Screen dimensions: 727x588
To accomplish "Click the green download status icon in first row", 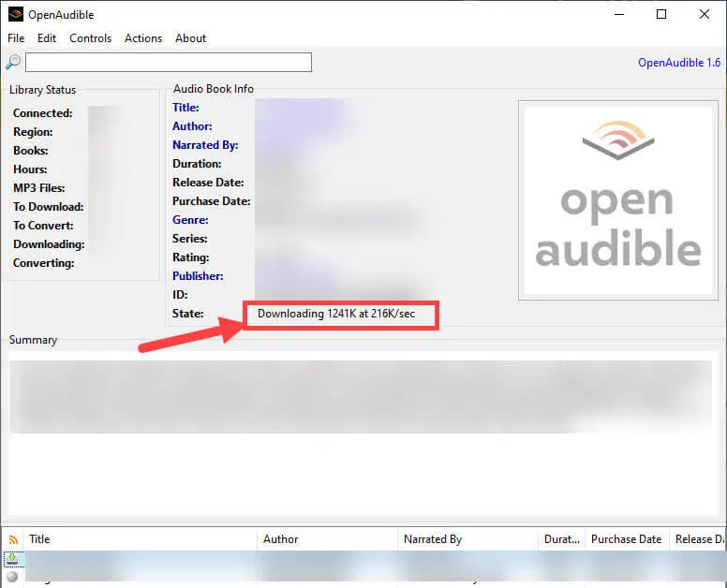I will [x=12, y=559].
